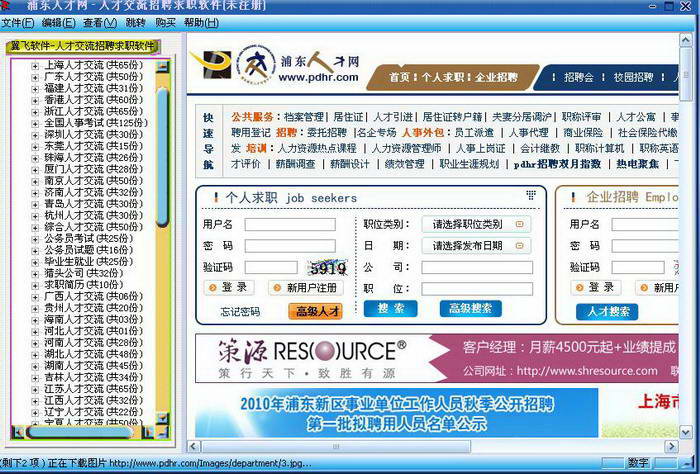
Task: Click the 登录 button in 企业招聘 box
Action: (596, 287)
